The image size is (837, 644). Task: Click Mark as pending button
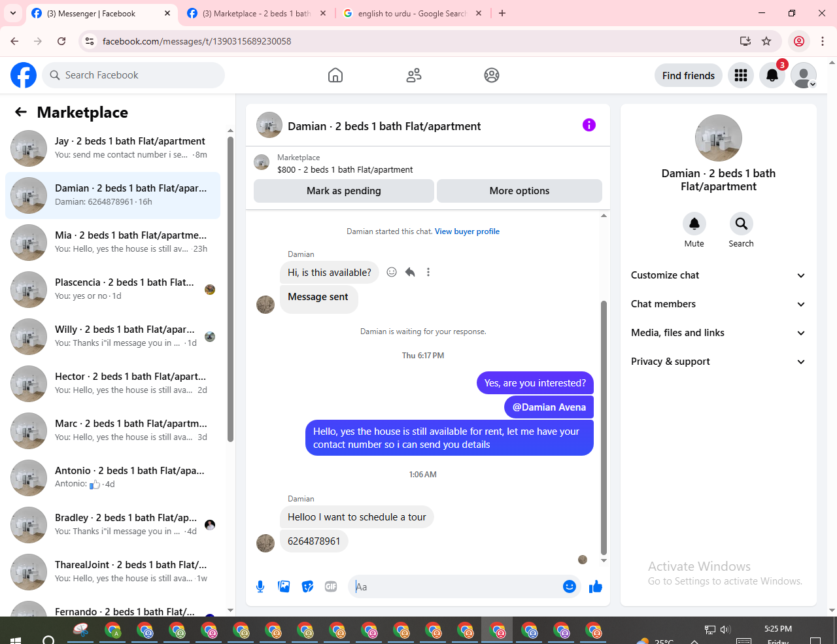[x=344, y=191]
